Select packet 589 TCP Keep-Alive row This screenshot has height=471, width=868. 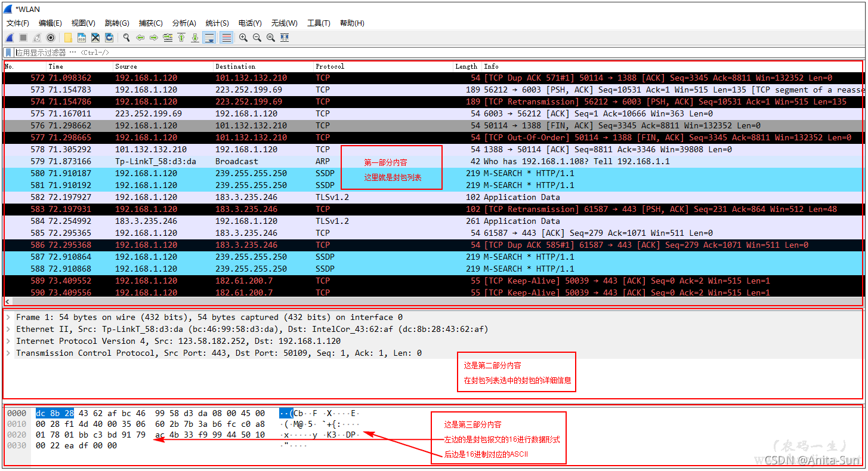click(x=433, y=281)
